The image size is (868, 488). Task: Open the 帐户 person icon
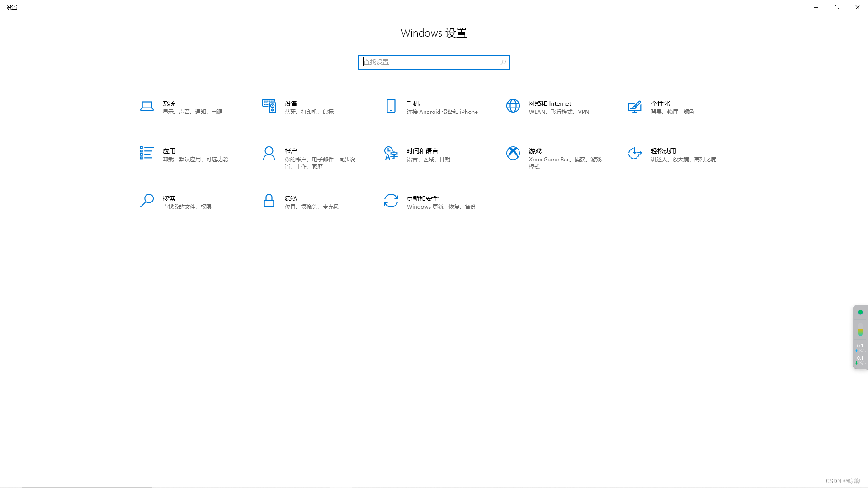click(x=269, y=154)
